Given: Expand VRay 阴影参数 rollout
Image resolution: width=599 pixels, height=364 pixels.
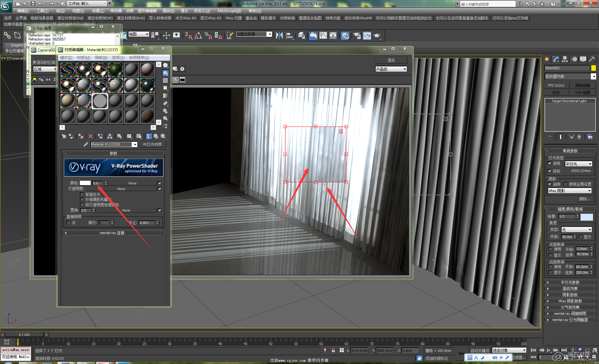Looking at the screenshot, I should pos(570,301).
